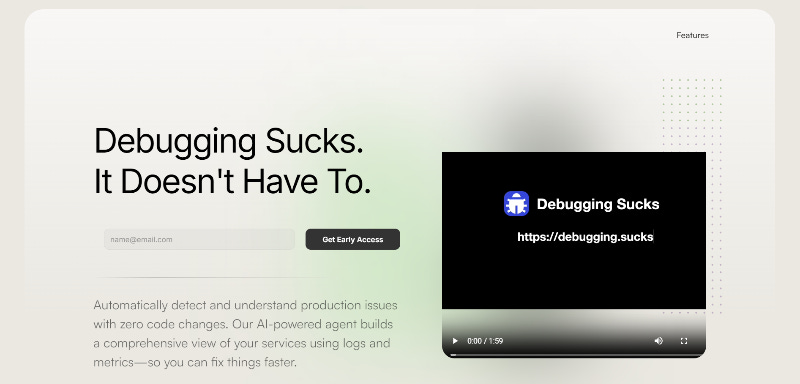Viewport: 800px width, 384px height.
Task: Click the 0:00 / 1:59 time display
Action: tap(485, 341)
